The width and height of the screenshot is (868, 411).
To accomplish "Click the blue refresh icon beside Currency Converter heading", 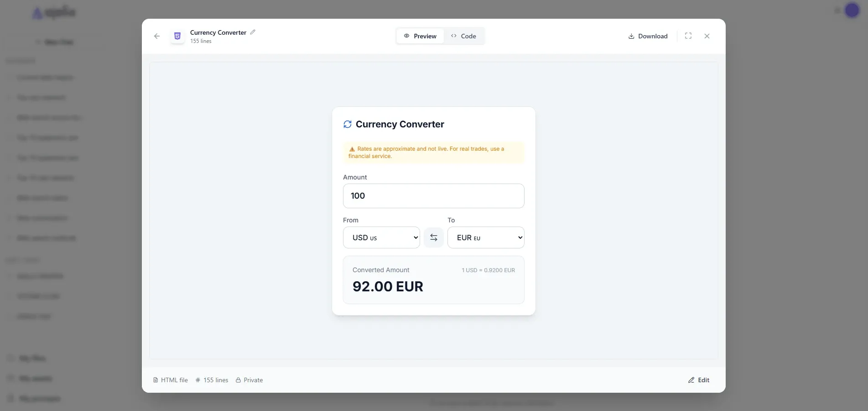I will 347,124.
